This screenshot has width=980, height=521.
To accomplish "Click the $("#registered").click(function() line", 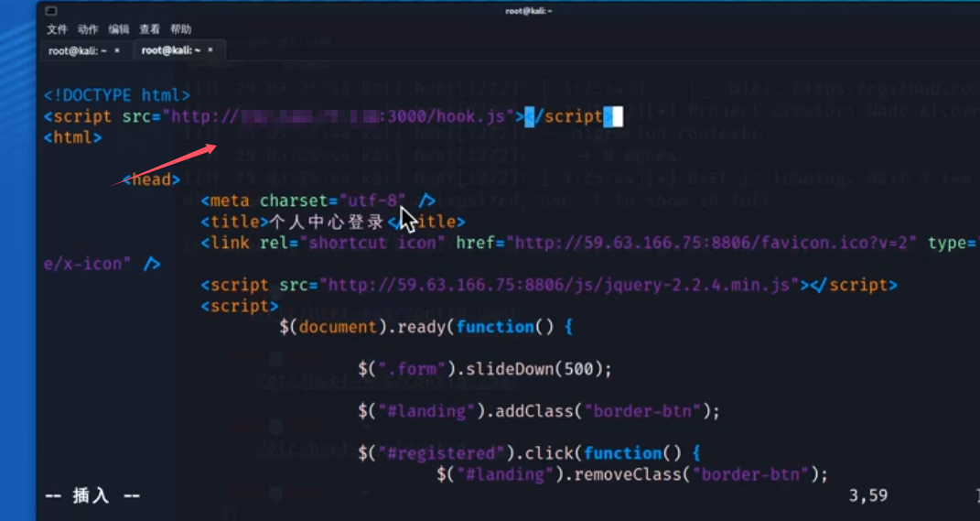I will [x=530, y=453].
